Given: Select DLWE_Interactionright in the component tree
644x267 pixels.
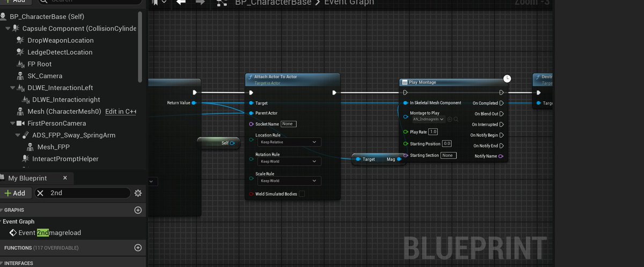Looking at the screenshot, I should (66, 99).
